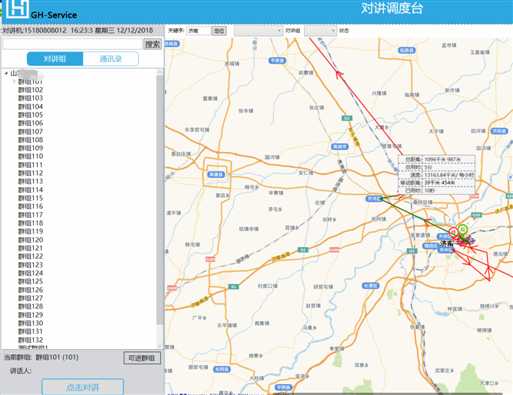Click the 点击对讲 talk button

coord(83,387)
